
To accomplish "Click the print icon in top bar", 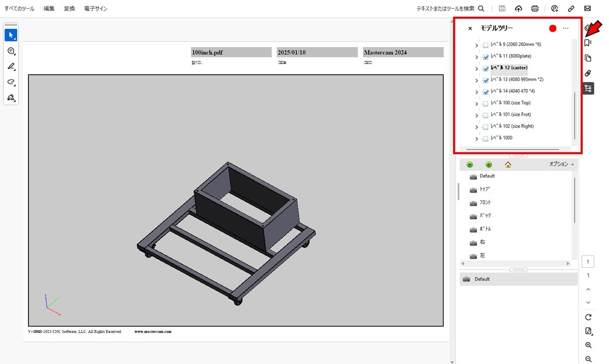I will click(x=535, y=8).
